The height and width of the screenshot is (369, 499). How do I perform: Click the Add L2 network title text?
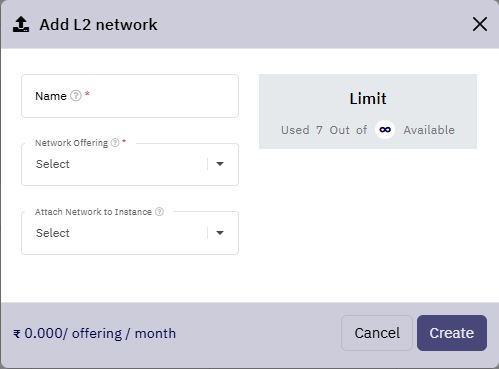pos(98,25)
